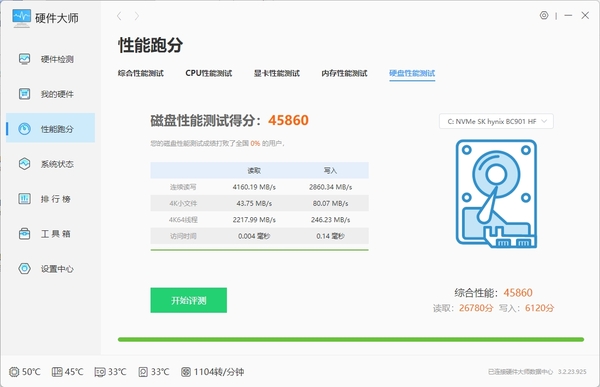The image size is (600, 387).
Task: Click the 0% 的用户 ranking text
Action: coord(267,144)
